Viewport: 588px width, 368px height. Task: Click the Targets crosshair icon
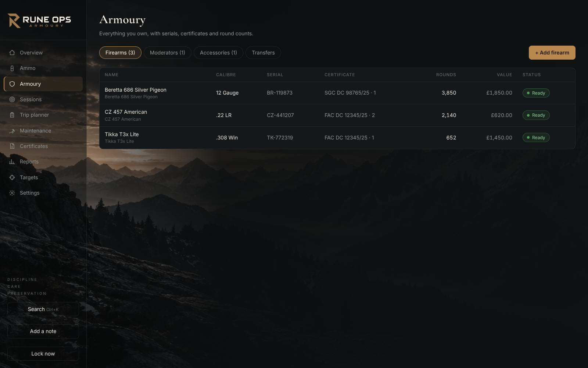(12, 177)
